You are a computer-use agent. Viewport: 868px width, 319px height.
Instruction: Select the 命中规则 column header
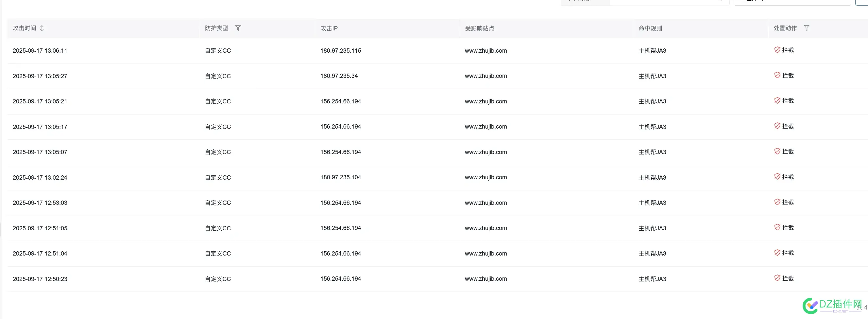click(649, 28)
